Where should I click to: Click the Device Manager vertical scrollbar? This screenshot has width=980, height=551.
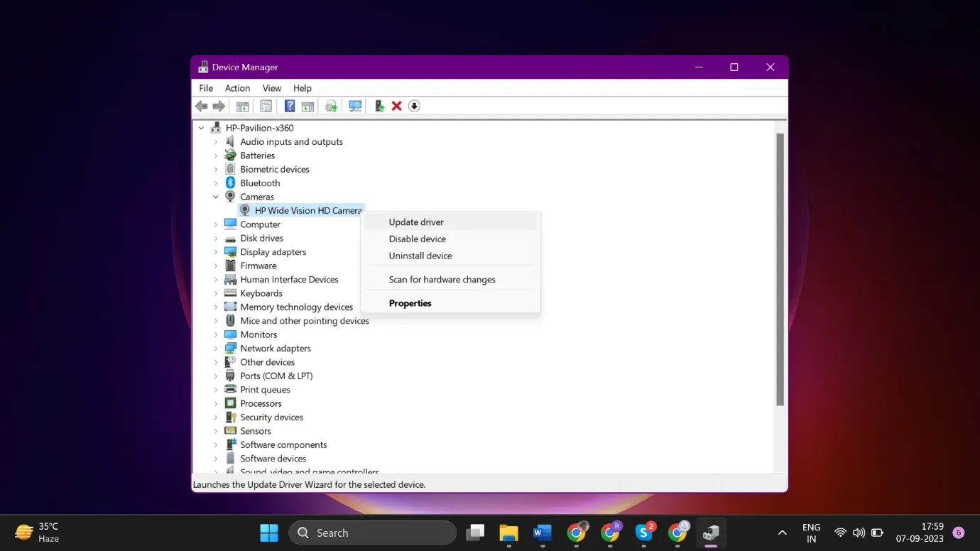780,269
